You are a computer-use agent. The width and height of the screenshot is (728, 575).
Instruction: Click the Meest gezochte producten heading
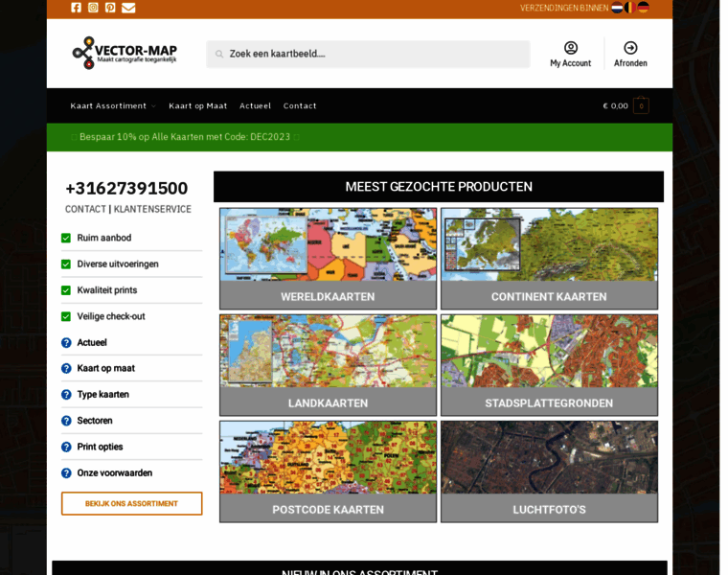pos(439,187)
